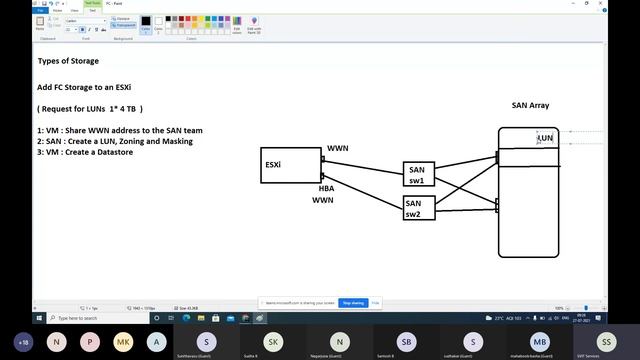
Task: Click the 'SAN sw2' switch label
Action: click(x=413, y=209)
